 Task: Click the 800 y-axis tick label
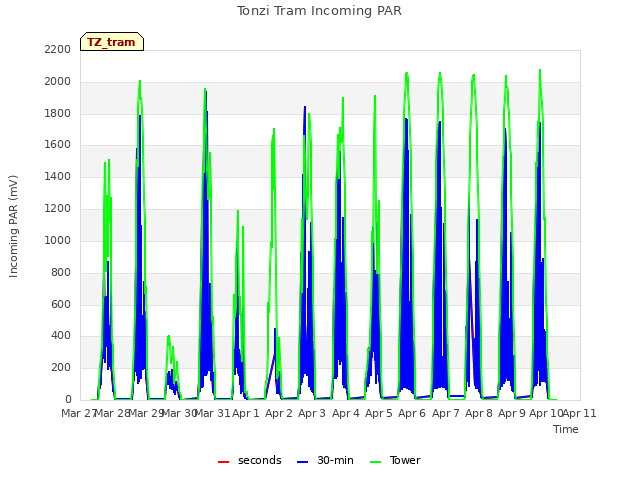pyautogui.click(x=61, y=272)
